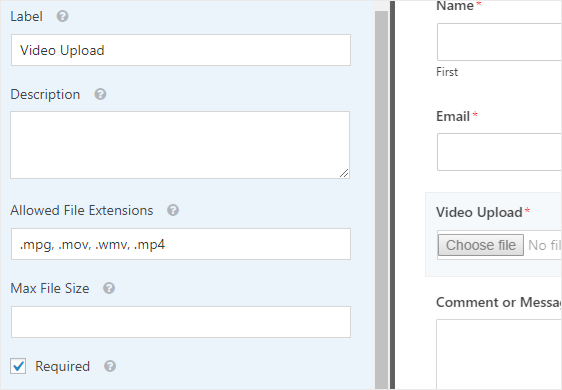This screenshot has height=390, width=562.
Task: Click the help icon beside Description
Action: click(100, 94)
